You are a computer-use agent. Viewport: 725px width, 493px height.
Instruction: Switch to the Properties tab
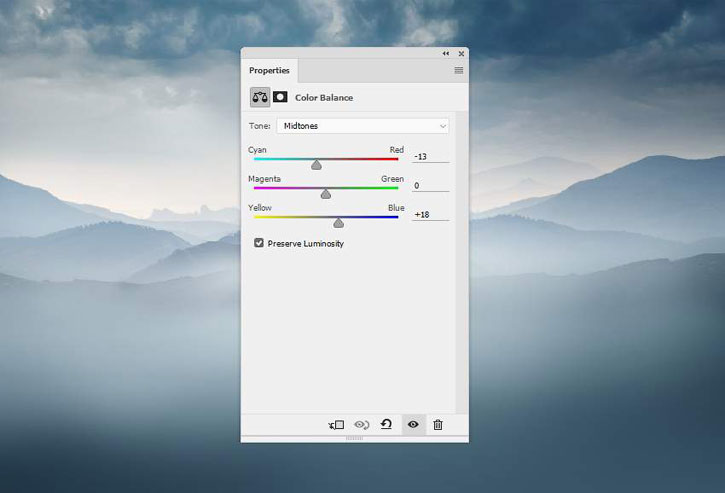269,70
